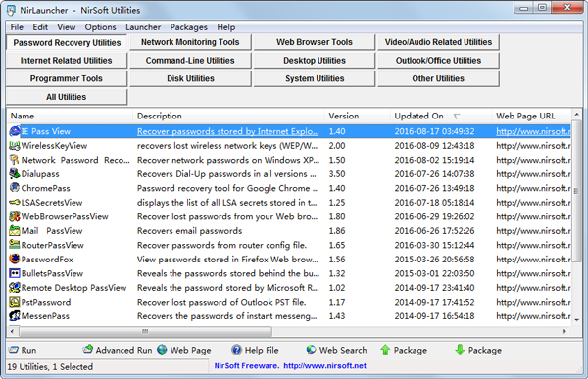This screenshot has height=379, width=588.
Task: Open the Help File toolbar button
Action: click(x=255, y=350)
